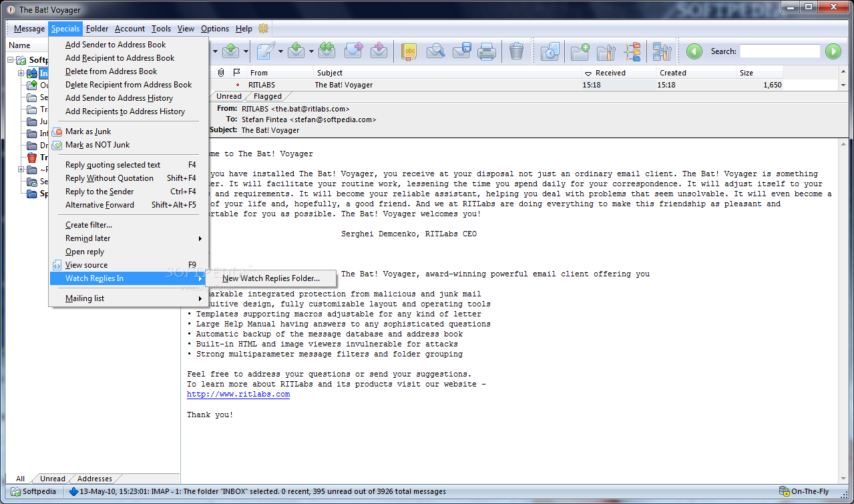Open the Sorting Office tree icon
This screenshot has width=854, height=504.
(x=632, y=51)
